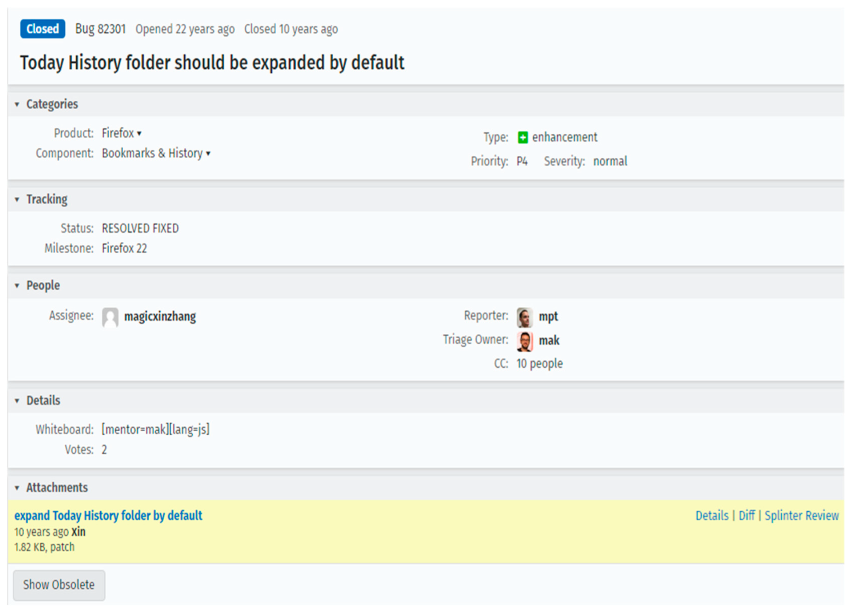The image size is (850, 616).
Task: Click the reporter name mpt
Action: point(548,317)
